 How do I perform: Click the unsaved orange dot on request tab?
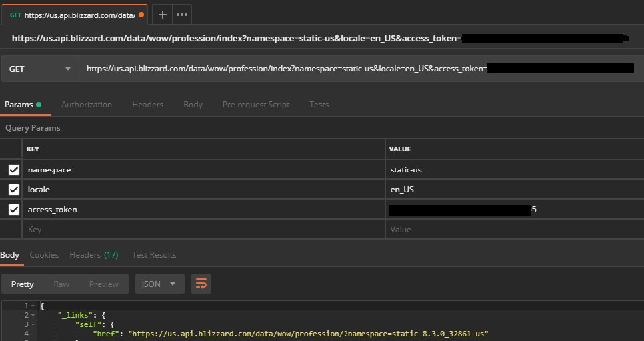tap(141, 15)
